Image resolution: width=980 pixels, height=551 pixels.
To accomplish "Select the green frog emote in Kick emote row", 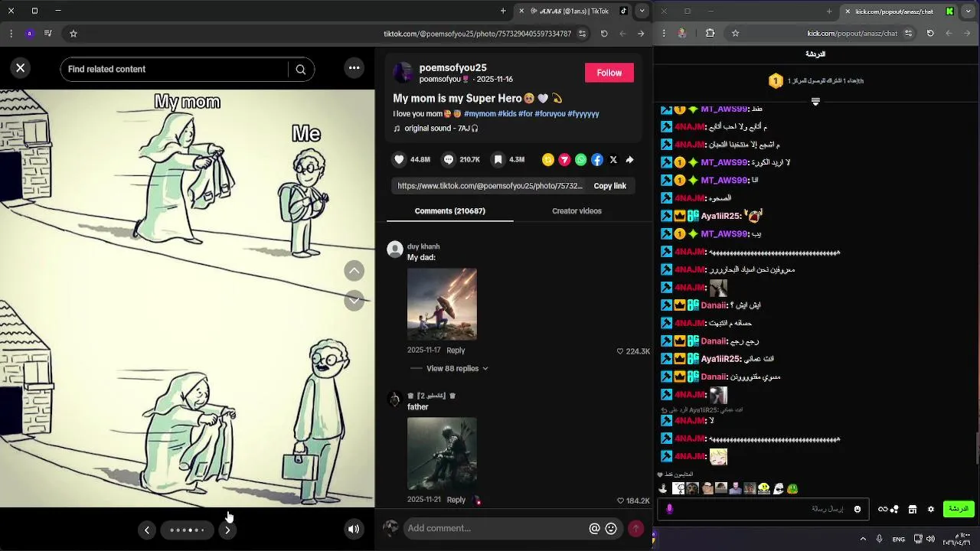I will coord(793,488).
